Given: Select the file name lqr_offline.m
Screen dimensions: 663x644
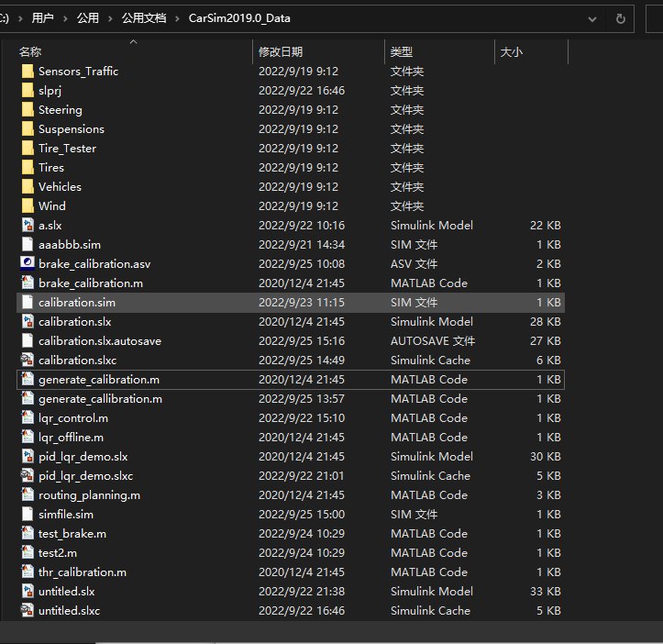Looking at the screenshot, I should (x=71, y=437).
